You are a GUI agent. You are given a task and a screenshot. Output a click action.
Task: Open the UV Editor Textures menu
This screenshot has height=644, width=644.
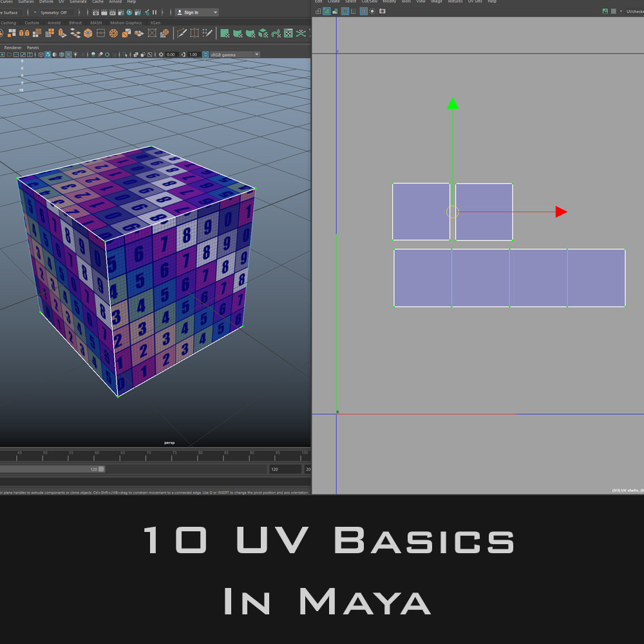(x=455, y=2)
